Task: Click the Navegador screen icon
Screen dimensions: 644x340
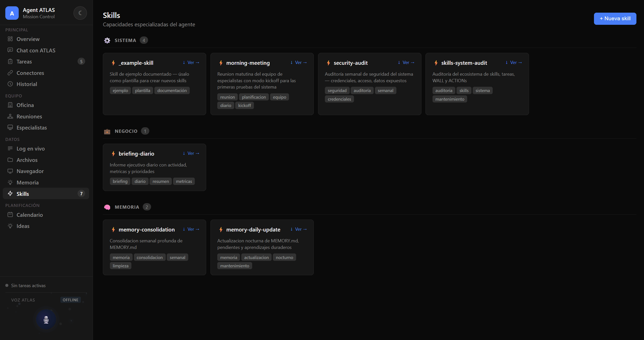Action: point(10,171)
